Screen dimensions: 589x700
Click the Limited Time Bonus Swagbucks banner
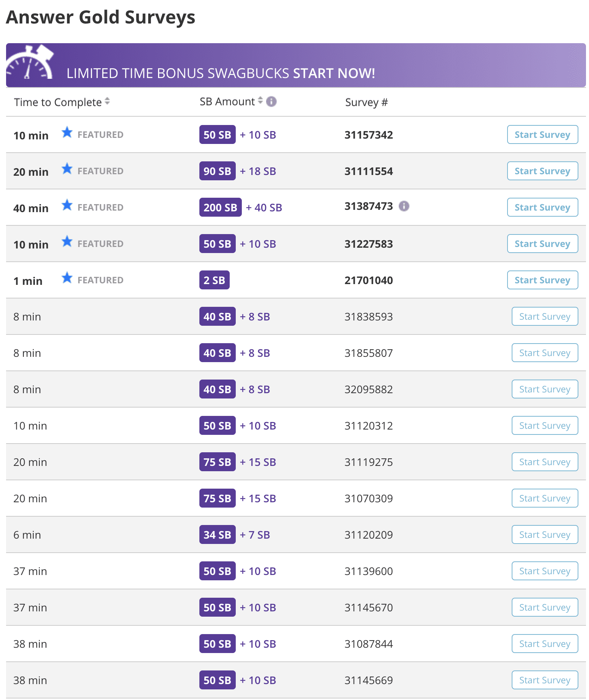point(296,65)
